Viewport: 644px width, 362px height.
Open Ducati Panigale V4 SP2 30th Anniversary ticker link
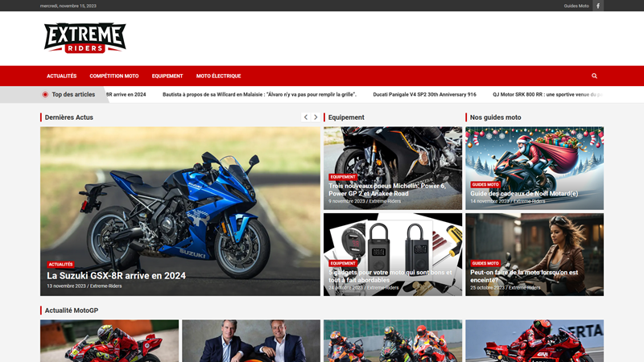pos(425,94)
